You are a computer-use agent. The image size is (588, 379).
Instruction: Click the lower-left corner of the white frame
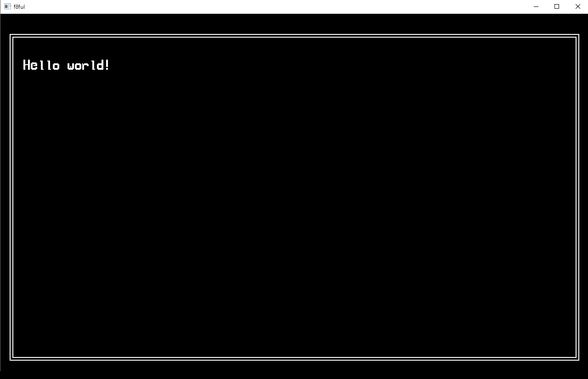click(11, 358)
